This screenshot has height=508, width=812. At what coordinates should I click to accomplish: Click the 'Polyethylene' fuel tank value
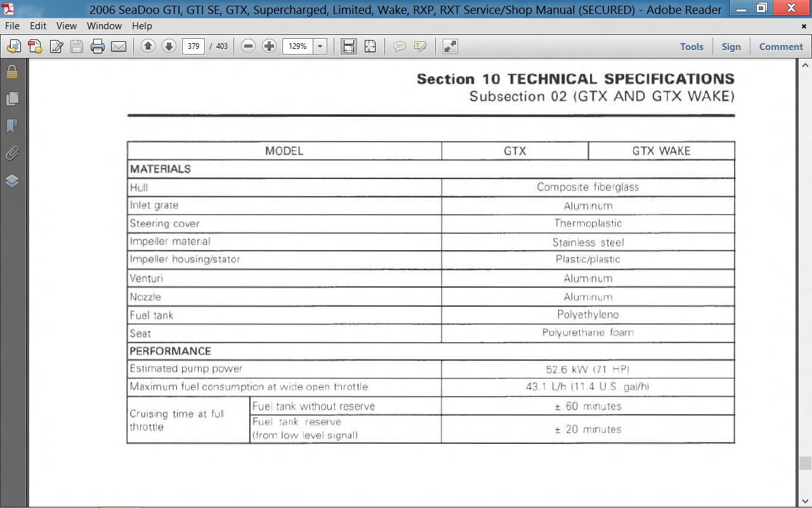tap(588, 314)
